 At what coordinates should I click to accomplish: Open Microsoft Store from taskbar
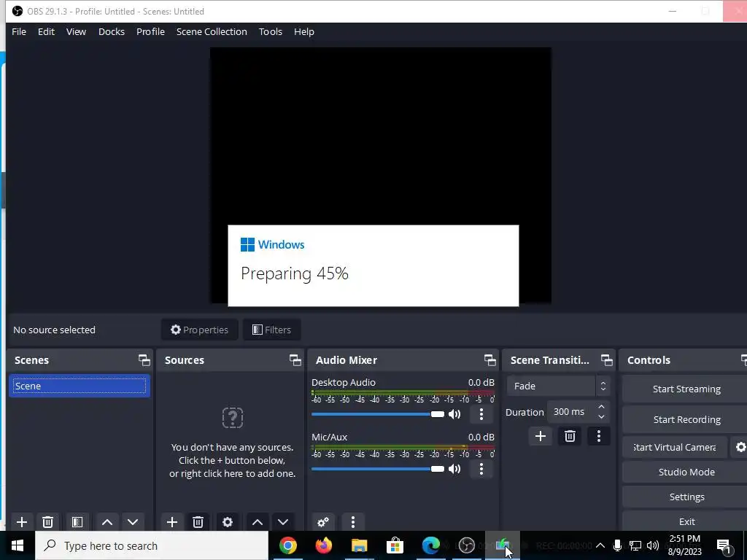pos(395,545)
